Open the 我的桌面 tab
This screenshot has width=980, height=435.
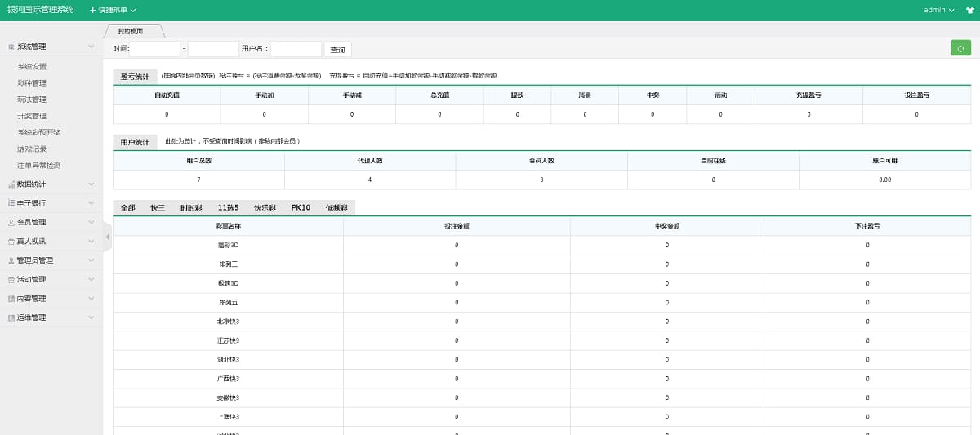[130, 31]
